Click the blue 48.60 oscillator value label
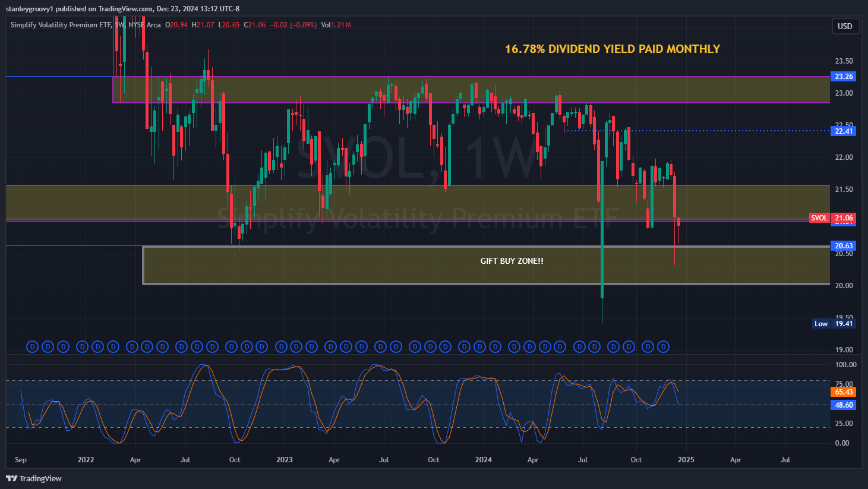Image resolution: width=868 pixels, height=489 pixels. click(x=844, y=405)
